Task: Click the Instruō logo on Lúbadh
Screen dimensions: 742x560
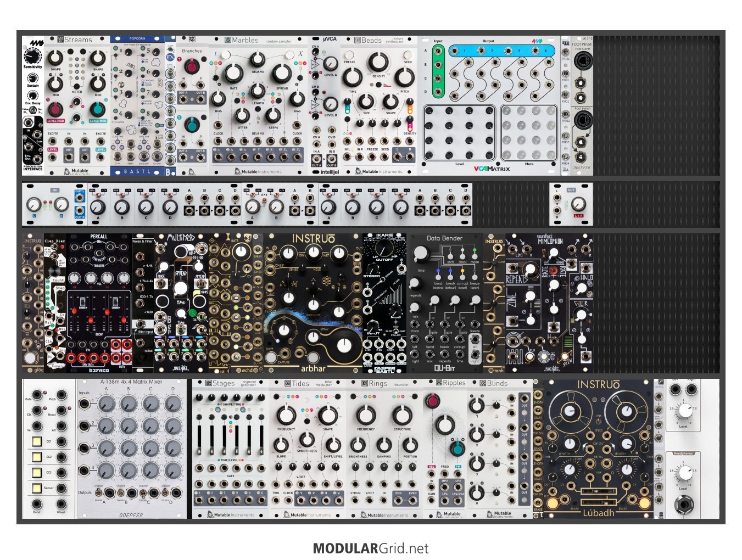Action: pos(598,385)
